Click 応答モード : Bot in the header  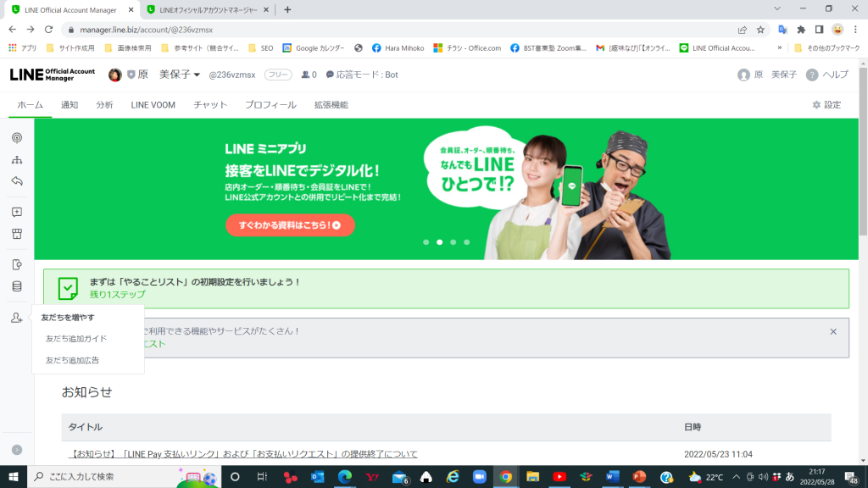click(x=362, y=75)
